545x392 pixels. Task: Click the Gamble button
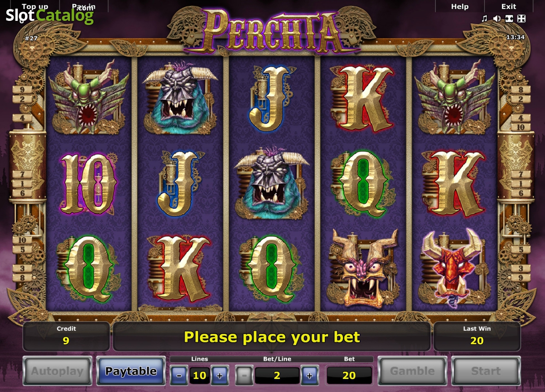tap(412, 371)
